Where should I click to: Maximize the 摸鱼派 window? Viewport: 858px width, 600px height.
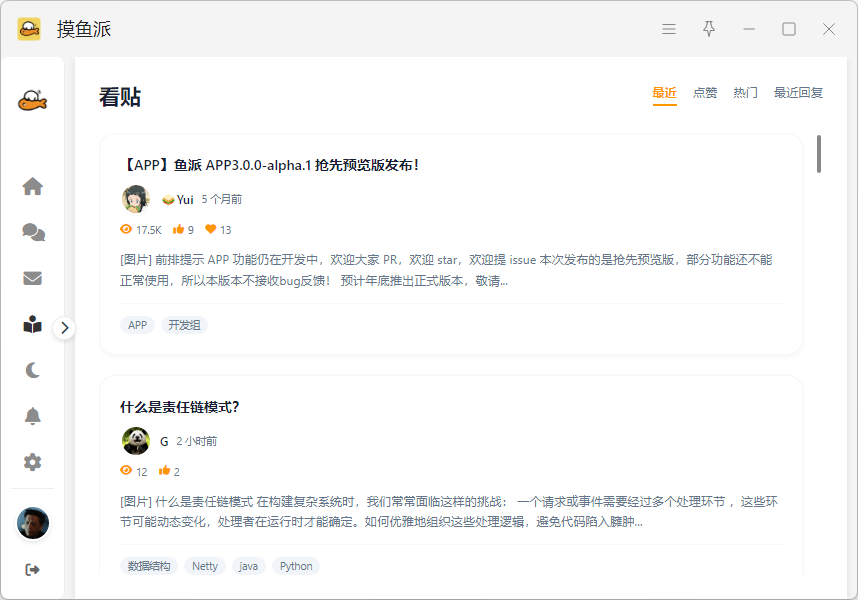pyautogui.click(x=789, y=29)
